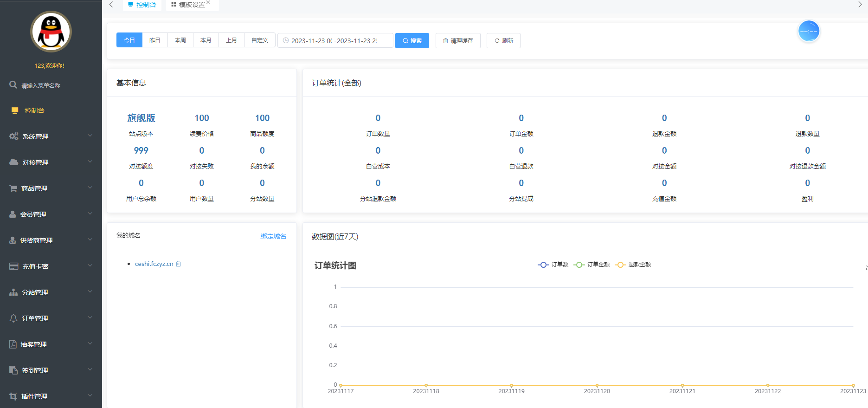The image size is (868, 408).
Task: Open 控制台 from the sidebar
Action: click(x=34, y=110)
